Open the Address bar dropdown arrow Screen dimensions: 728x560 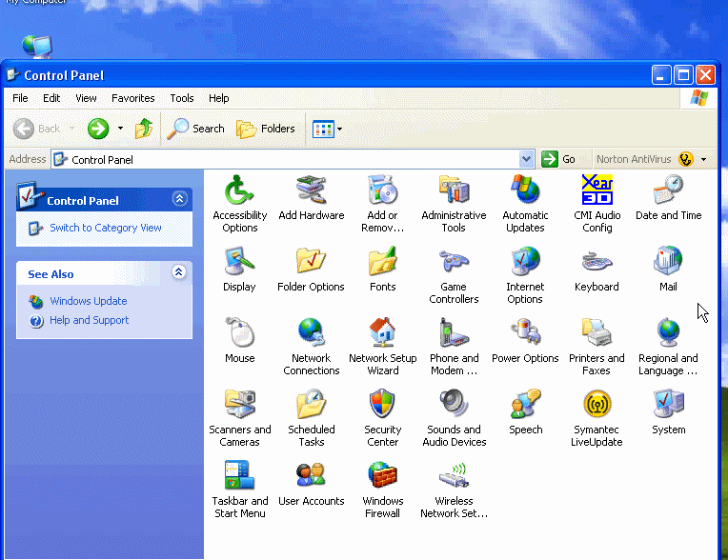coord(527,160)
